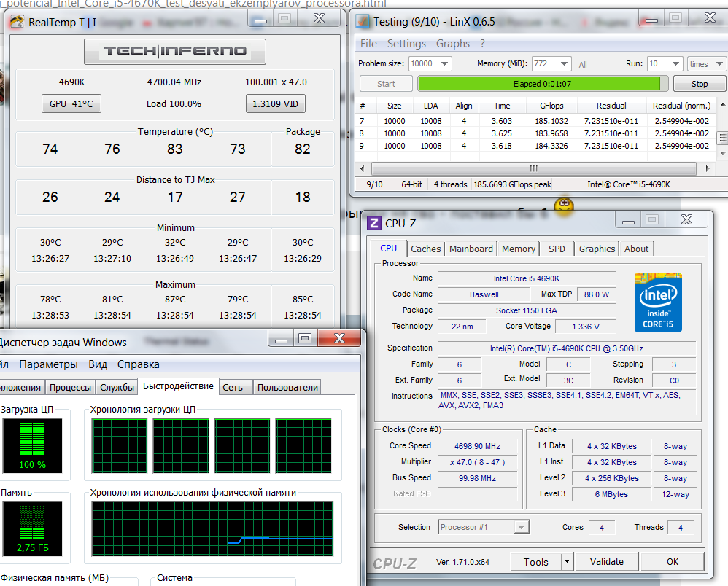Switch to the Memory tab in CPU-Z
728x586 pixels.
[x=519, y=249]
